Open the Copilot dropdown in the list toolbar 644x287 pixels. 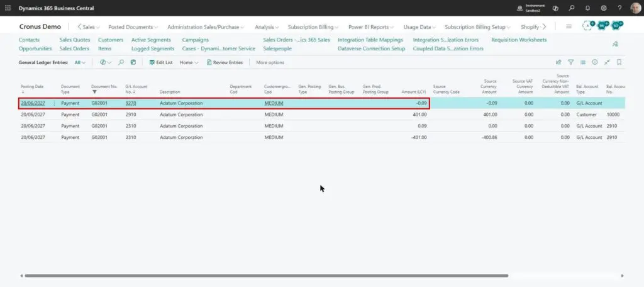coord(106,62)
